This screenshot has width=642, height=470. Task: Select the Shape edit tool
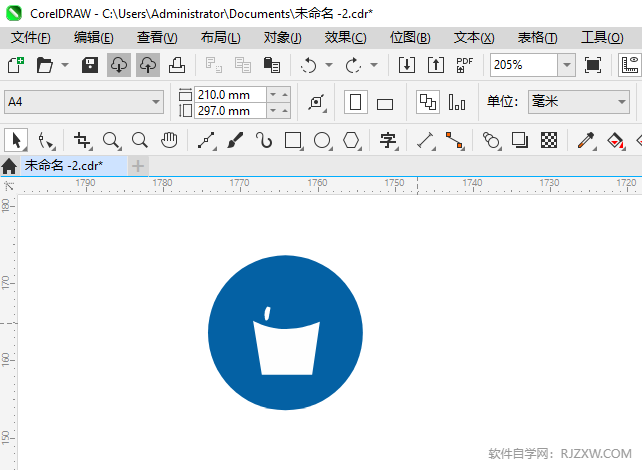pyautogui.click(x=45, y=141)
